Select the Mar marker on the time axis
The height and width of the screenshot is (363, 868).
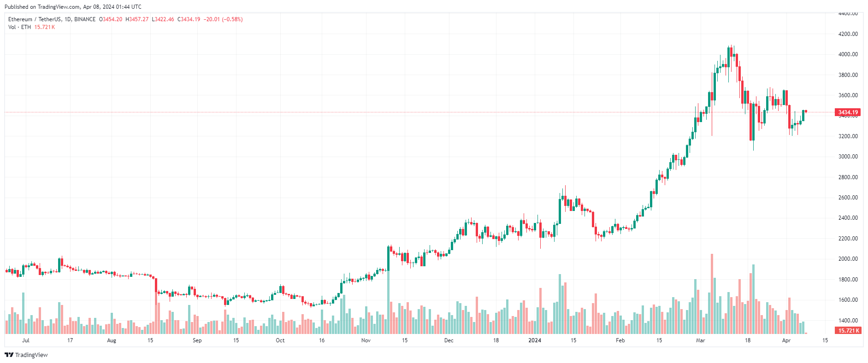pyautogui.click(x=701, y=340)
